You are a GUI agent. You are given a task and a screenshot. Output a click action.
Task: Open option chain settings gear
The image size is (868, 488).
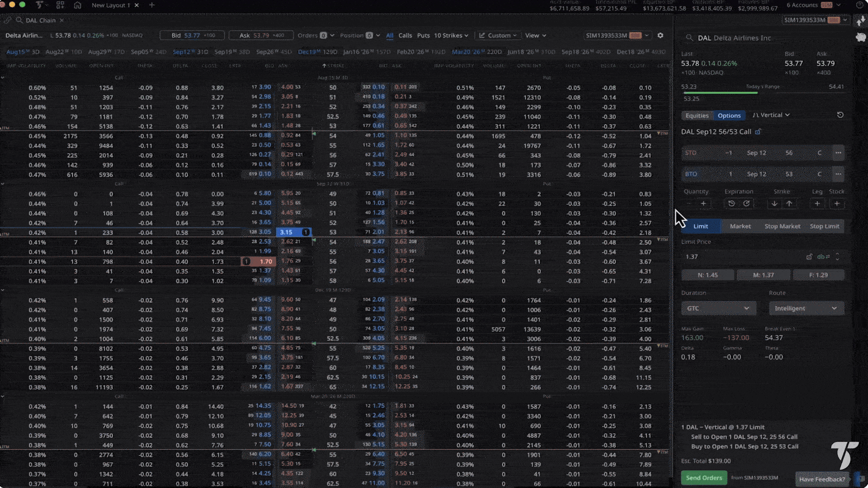pos(660,35)
